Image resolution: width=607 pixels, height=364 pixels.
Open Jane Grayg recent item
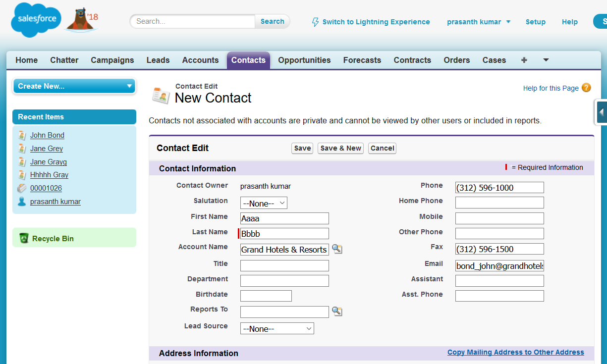(49, 162)
